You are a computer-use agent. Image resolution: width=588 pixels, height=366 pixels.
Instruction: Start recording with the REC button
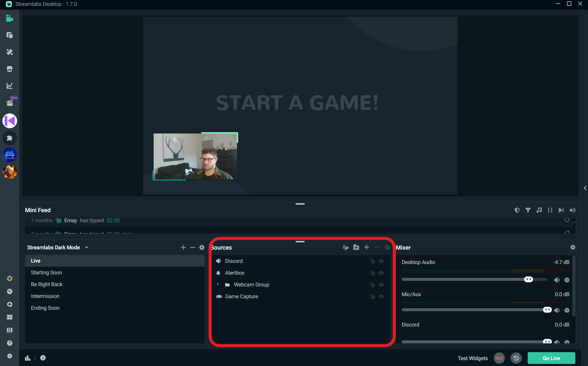(499, 358)
